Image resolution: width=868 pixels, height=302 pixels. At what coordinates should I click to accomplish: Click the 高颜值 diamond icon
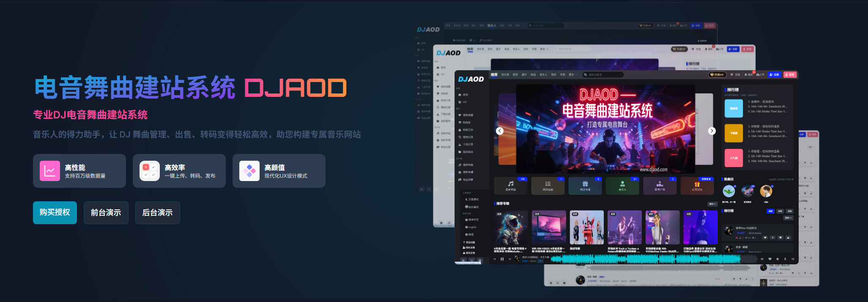[x=249, y=171]
